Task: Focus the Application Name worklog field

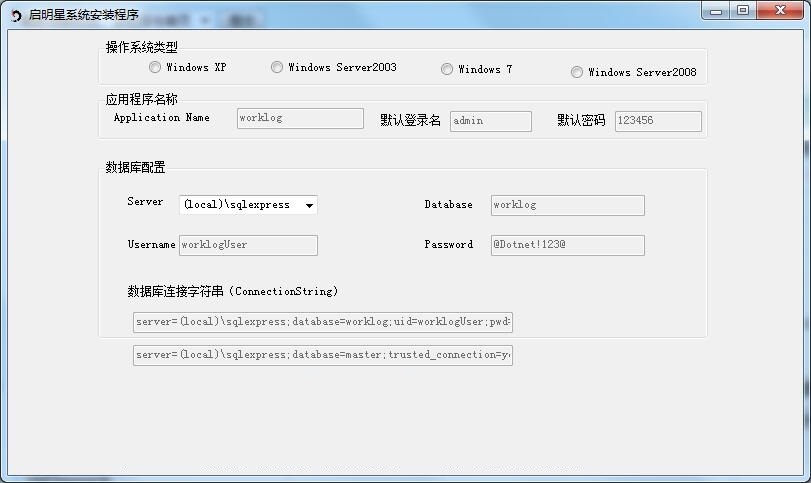Action: (x=301, y=118)
